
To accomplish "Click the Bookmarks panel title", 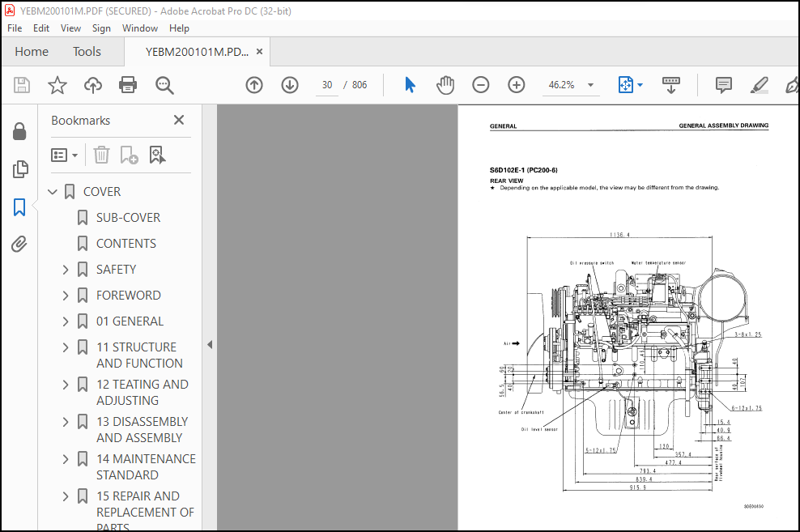I will 81,121.
